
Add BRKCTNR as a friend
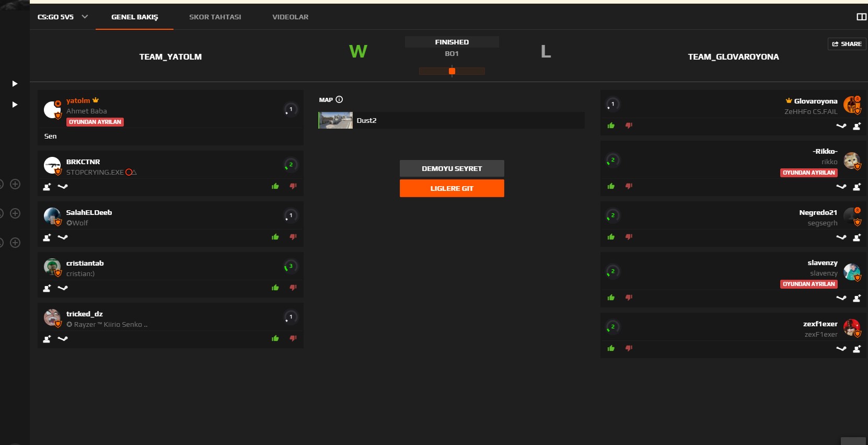47,187
